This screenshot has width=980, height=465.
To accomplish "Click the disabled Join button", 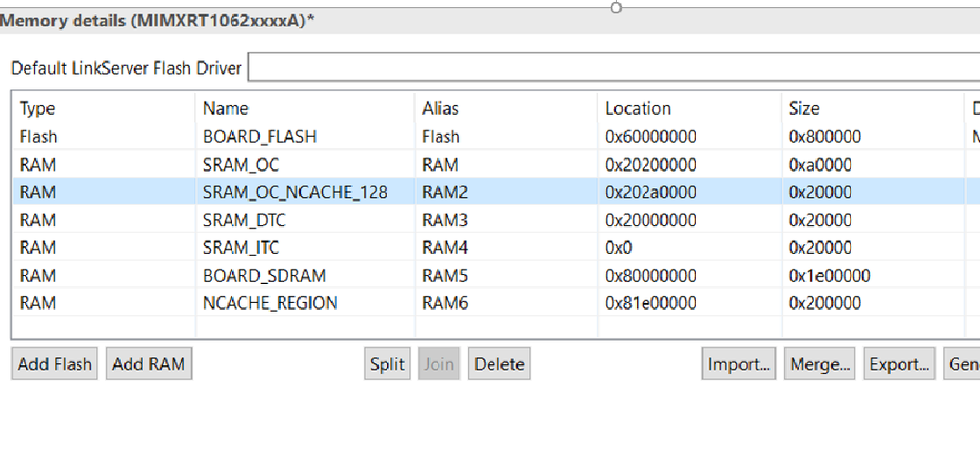I will click(438, 364).
